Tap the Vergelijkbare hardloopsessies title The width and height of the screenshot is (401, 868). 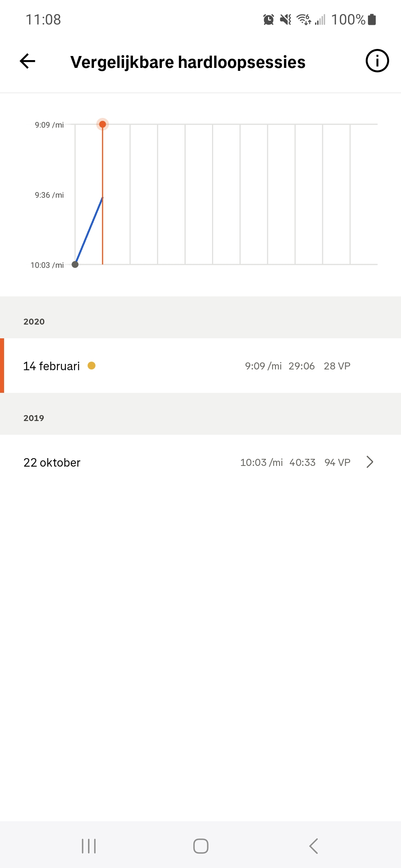click(x=188, y=62)
